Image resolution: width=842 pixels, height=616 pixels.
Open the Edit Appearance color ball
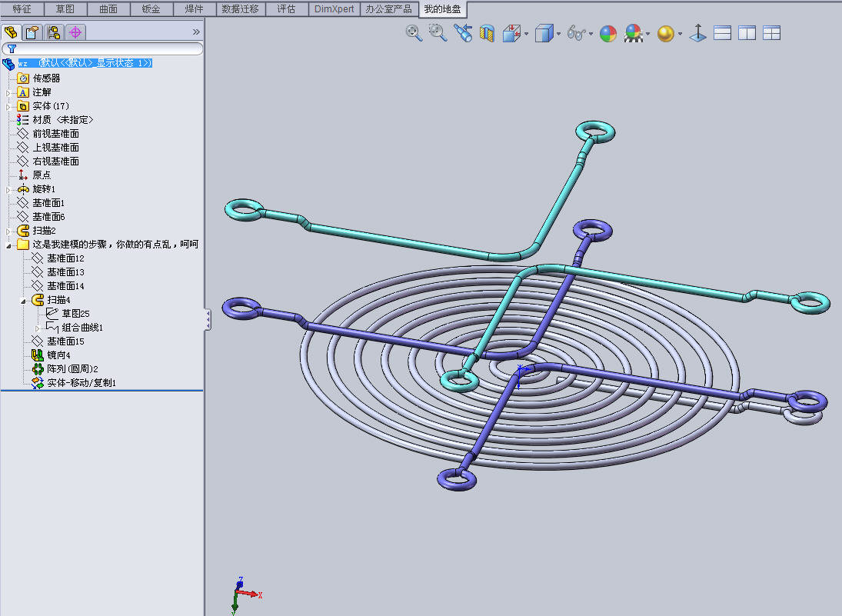click(608, 33)
